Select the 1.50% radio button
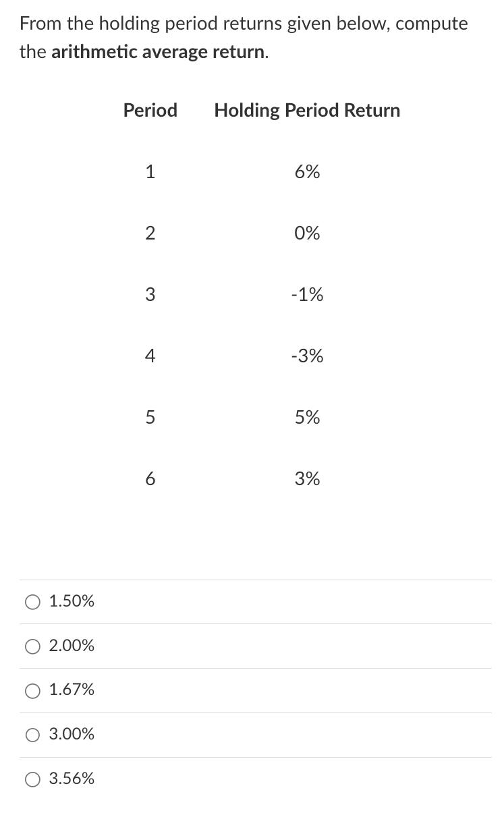The height and width of the screenshot is (813, 504). (x=32, y=602)
